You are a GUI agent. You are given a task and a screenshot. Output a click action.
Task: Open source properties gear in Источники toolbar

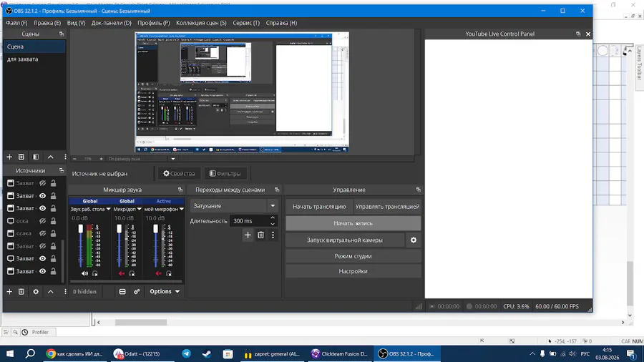click(x=36, y=291)
